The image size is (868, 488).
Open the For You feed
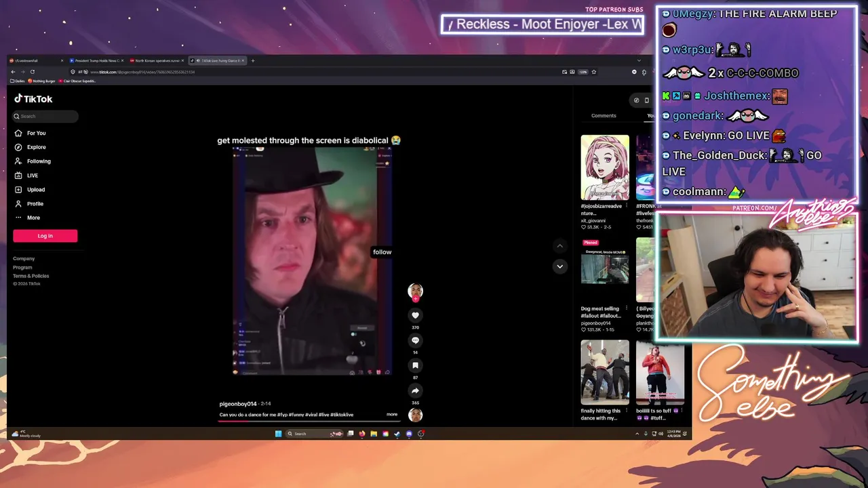[31, 133]
